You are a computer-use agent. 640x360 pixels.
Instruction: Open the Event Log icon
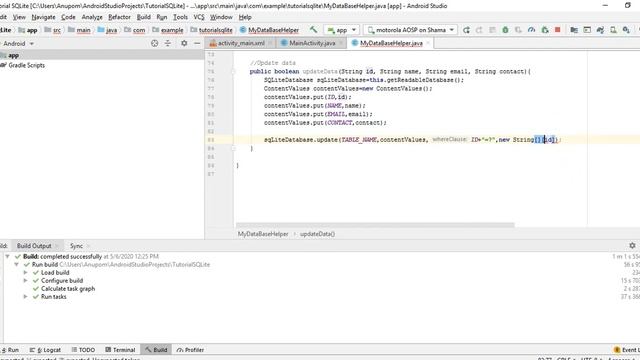tap(617, 350)
